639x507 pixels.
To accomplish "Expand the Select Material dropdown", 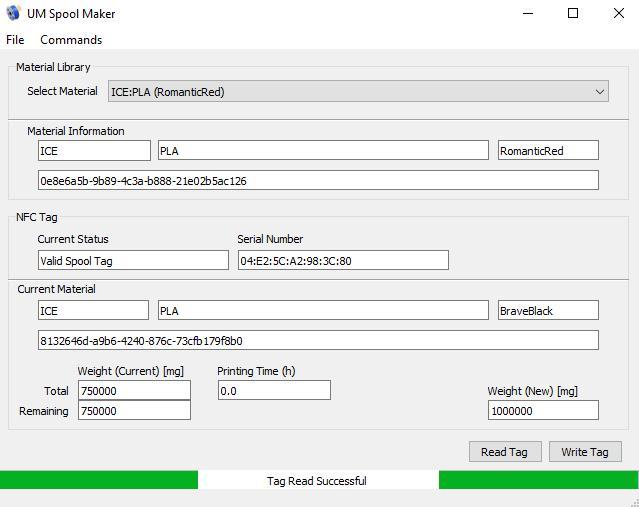I will (x=358, y=91).
